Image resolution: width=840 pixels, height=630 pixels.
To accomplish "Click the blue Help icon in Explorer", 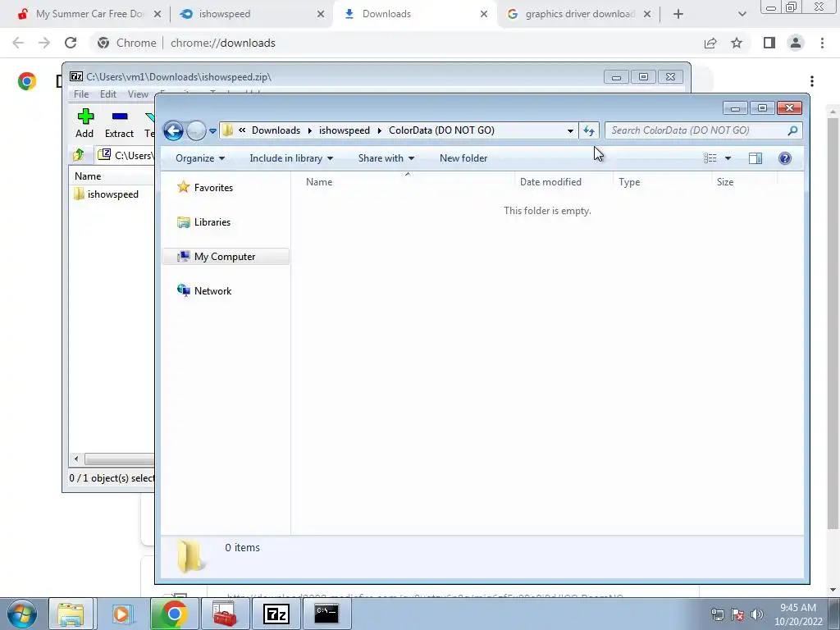I will pos(785,158).
